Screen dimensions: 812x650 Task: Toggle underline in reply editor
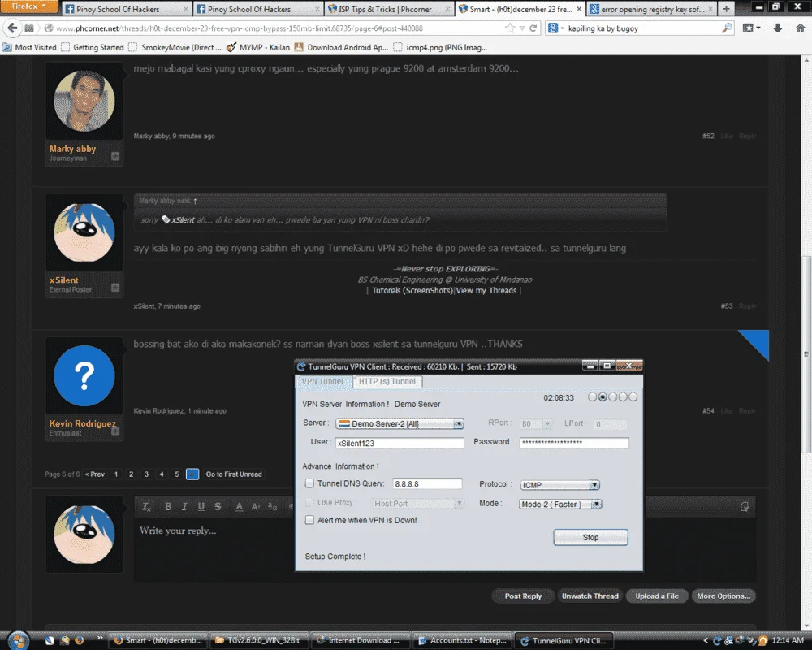[201, 506]
